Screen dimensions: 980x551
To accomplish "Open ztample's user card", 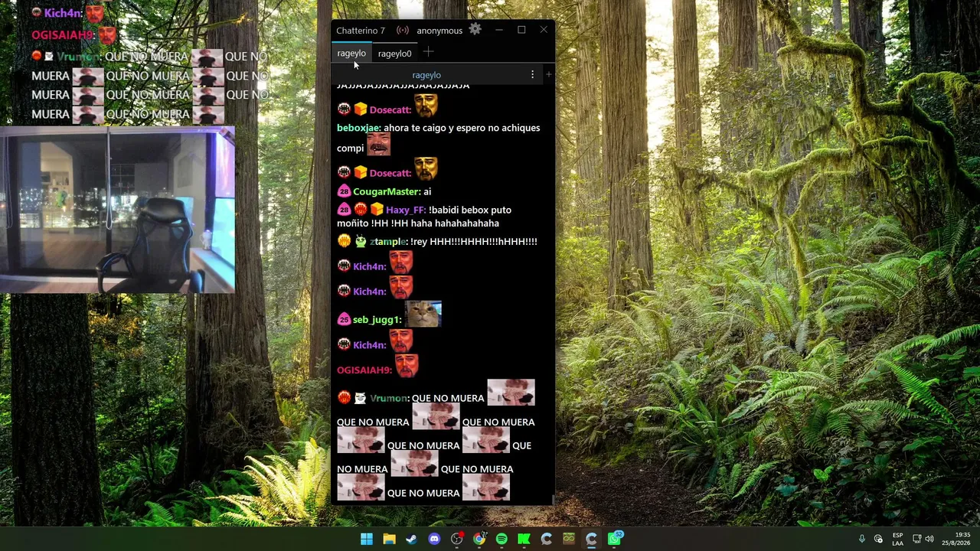I will [389, 242].
